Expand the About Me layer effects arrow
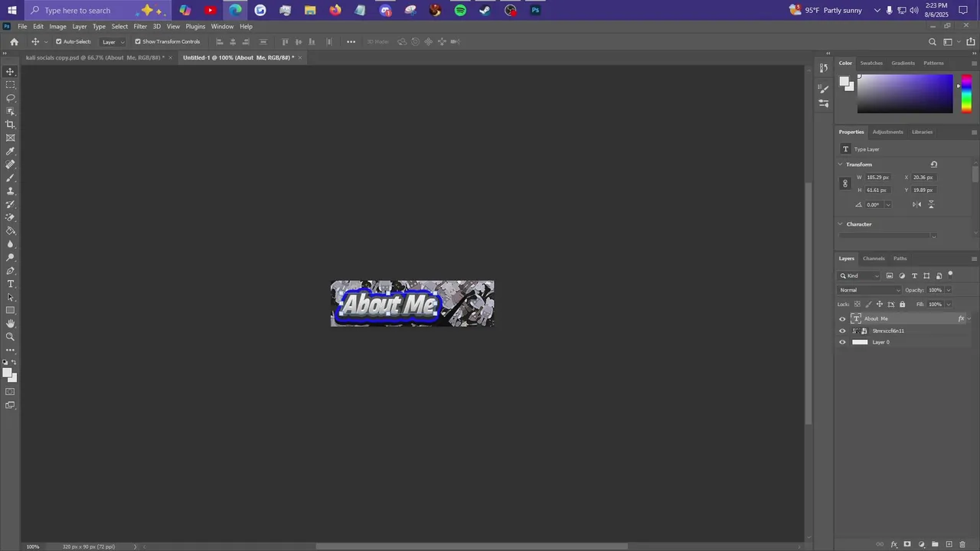This screenshot has width=980, height=551. click(969, 319)
